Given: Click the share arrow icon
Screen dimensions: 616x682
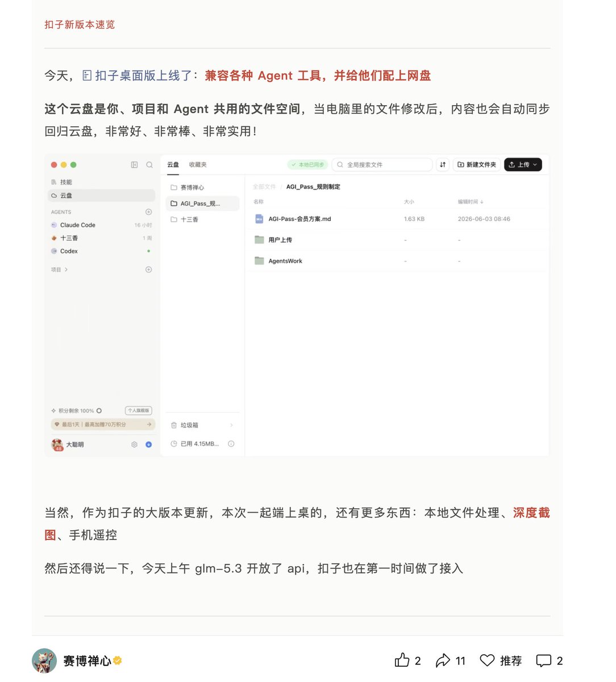Looking at the screenshot, I should (x=443, y=660).
